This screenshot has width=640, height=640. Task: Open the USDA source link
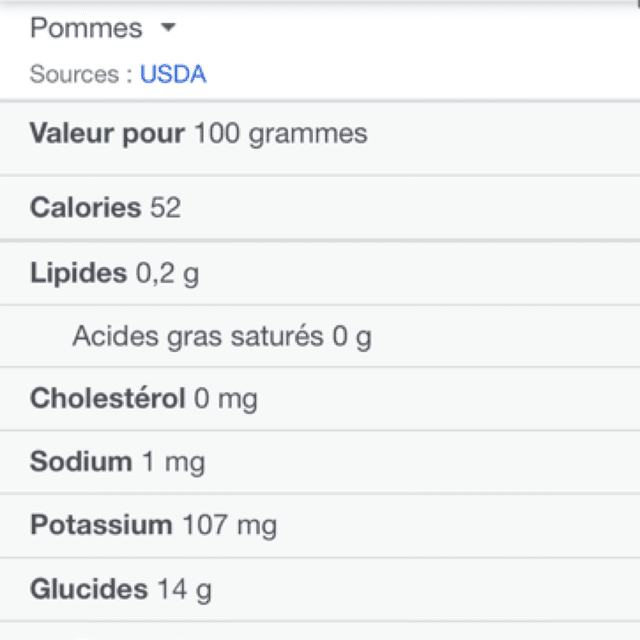pos(173,74)
